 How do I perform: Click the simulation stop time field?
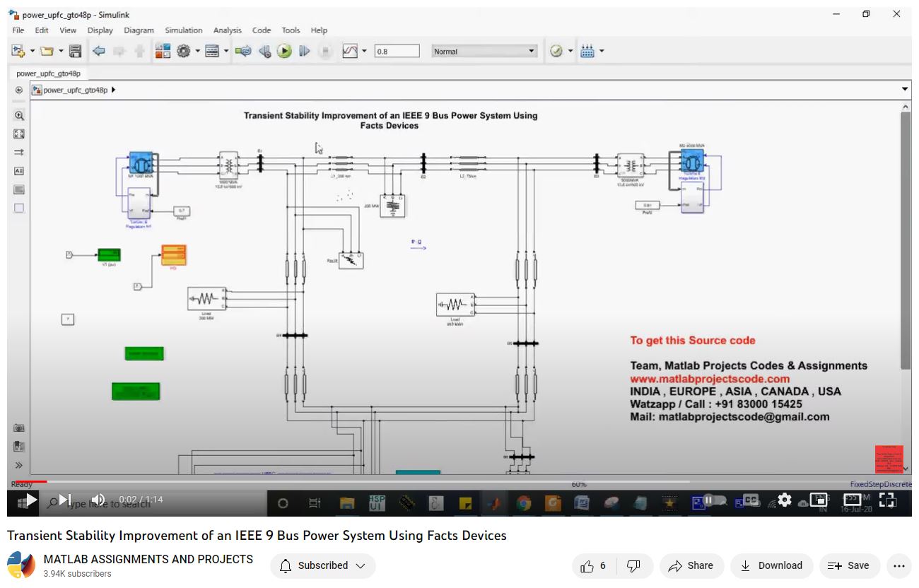tap(396, 52)
